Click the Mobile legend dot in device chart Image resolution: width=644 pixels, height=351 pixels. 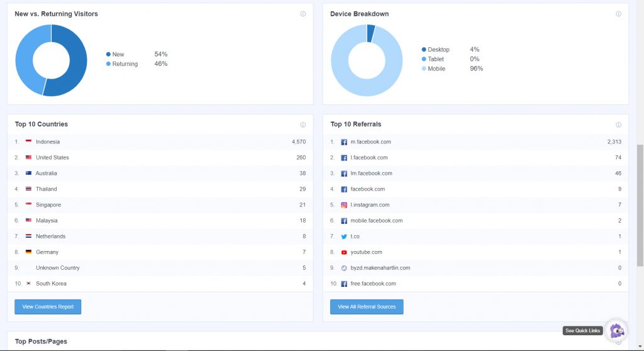point(424,69)
